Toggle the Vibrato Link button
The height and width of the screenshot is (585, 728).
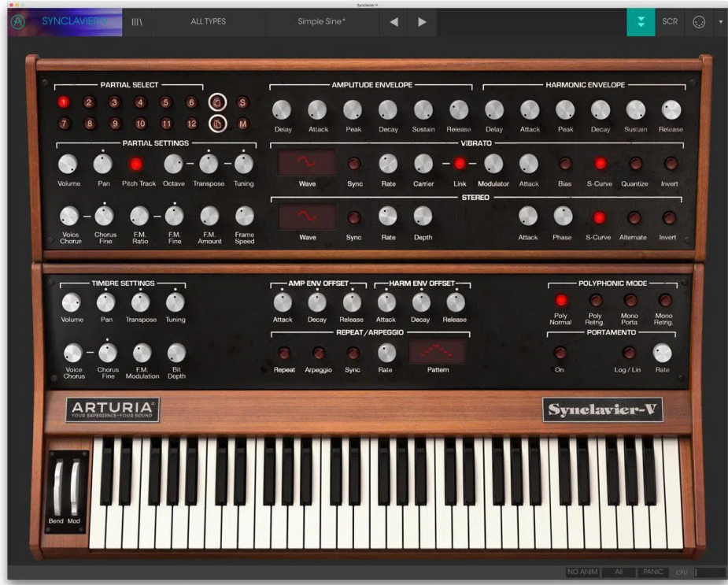tap(460, 164)
